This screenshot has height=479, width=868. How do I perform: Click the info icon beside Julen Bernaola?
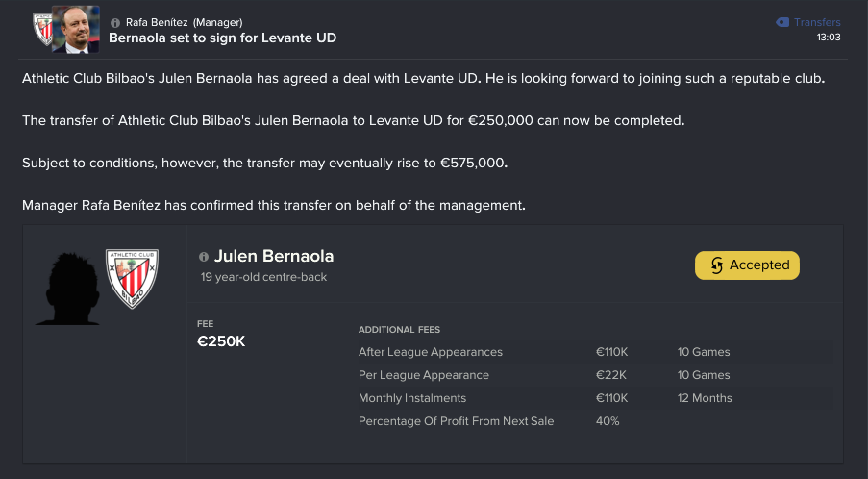point(204,257)
